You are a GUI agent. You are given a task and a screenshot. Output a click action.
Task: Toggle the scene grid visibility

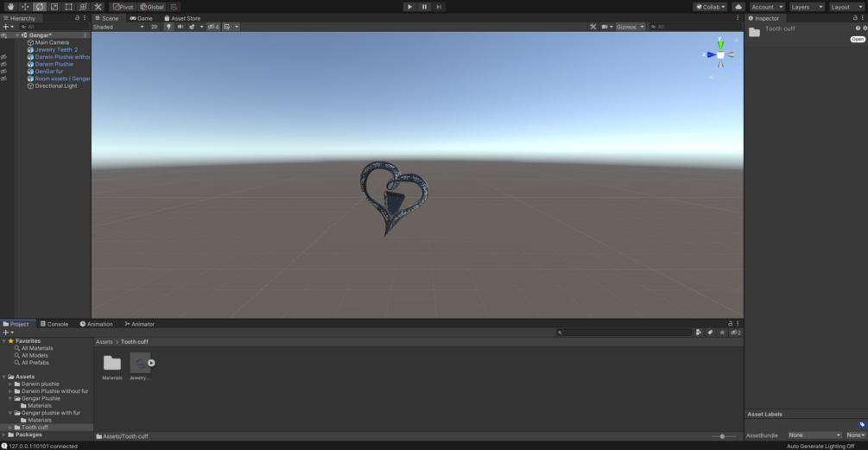coord(226,27)
